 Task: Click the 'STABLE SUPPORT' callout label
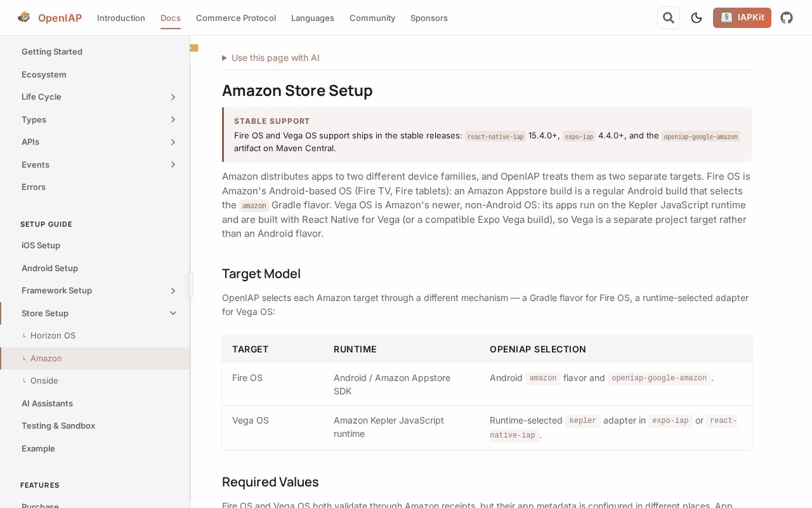pyautogui.click(x=272, y=121)
